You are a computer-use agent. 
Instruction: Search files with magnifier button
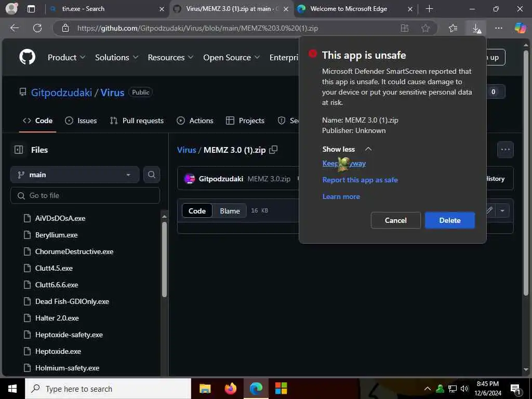[x=151, y=175]
